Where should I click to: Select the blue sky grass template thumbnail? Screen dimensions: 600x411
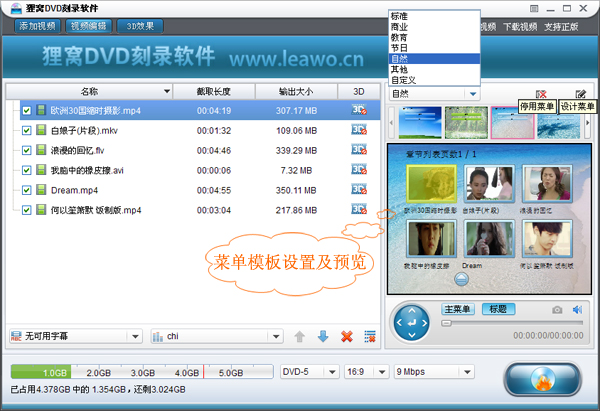click(x=420, y=122)
